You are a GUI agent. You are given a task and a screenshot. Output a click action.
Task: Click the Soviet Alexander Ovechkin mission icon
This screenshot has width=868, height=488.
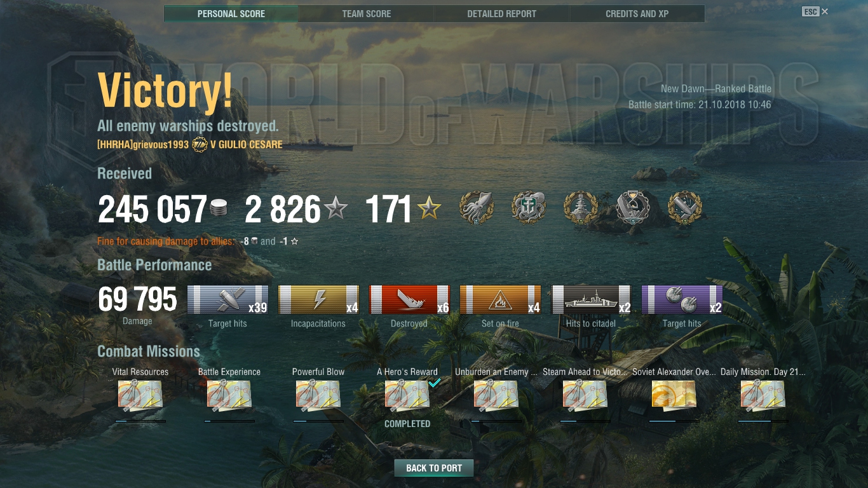tap(674, 395)
